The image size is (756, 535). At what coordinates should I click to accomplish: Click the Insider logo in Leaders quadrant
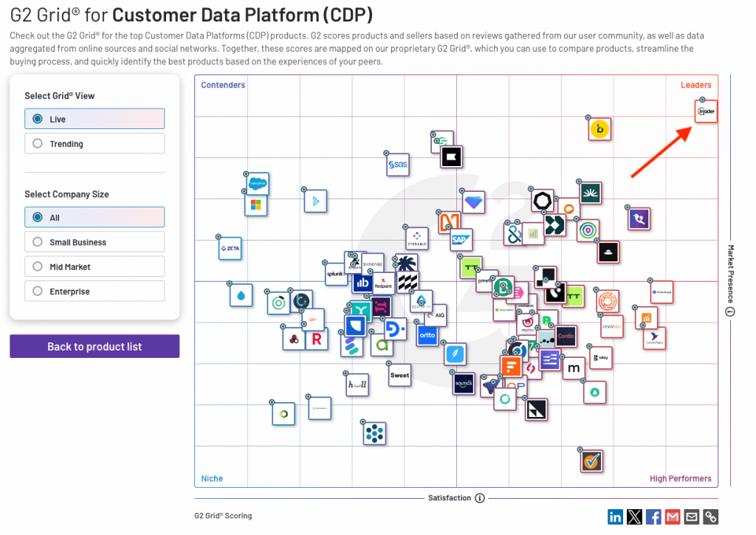(707, 112)
